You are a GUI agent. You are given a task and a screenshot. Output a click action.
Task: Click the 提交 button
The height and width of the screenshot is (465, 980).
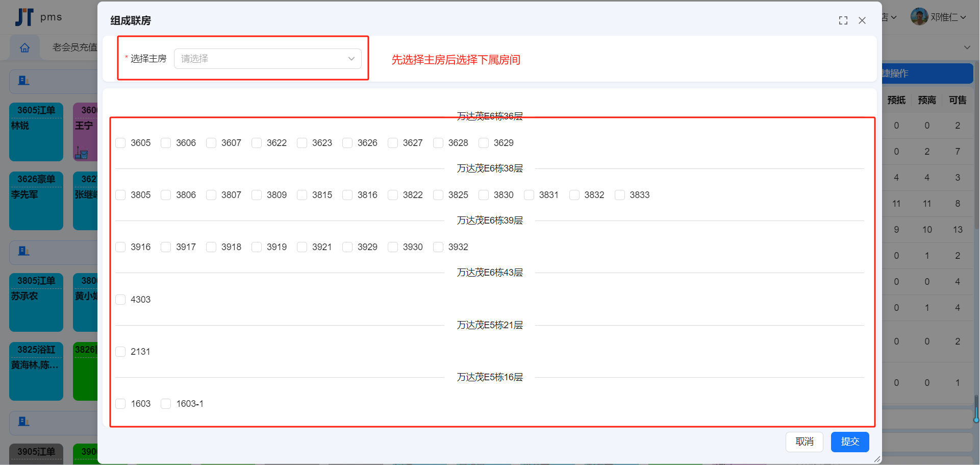849,442
